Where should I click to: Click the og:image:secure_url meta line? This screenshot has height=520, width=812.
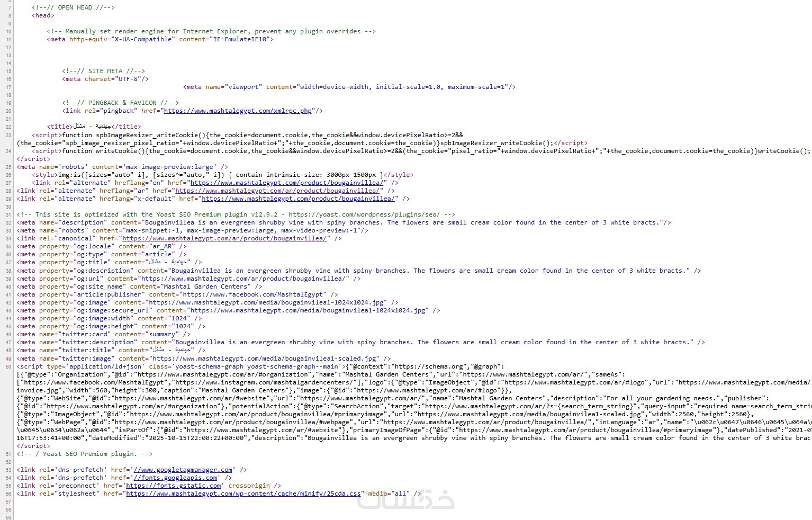tap(228, 310)
